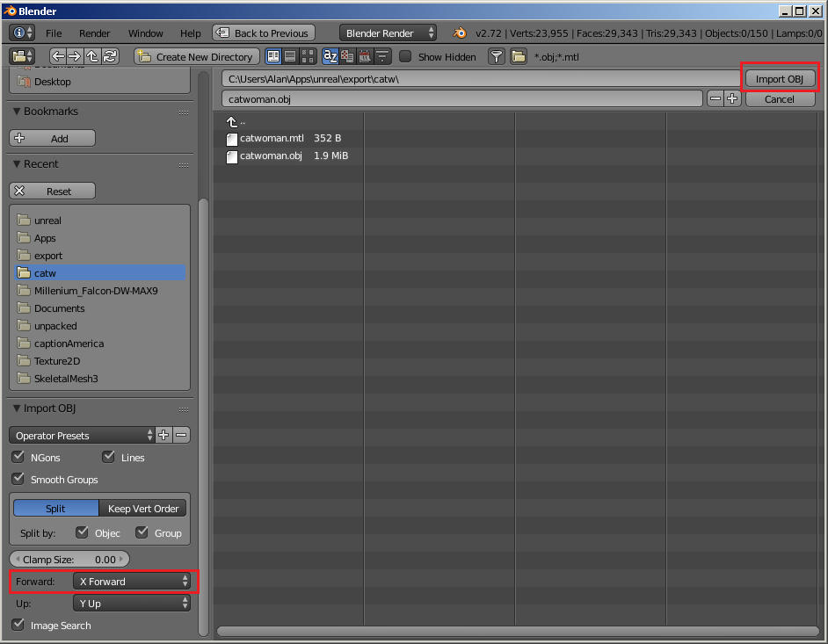The width and height of the screenshot is (828, 644).
Task: Open the Window menu
Action: (x=146, y=33)
